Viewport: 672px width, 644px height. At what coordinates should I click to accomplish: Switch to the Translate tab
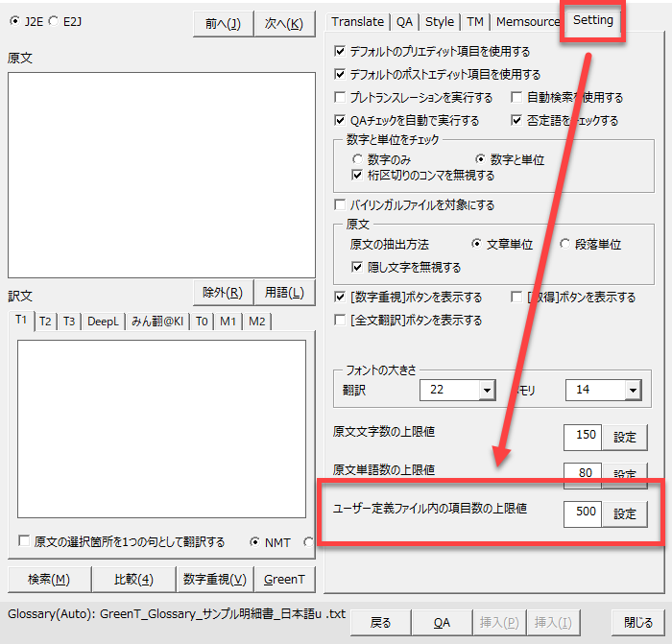coord(357,21)
